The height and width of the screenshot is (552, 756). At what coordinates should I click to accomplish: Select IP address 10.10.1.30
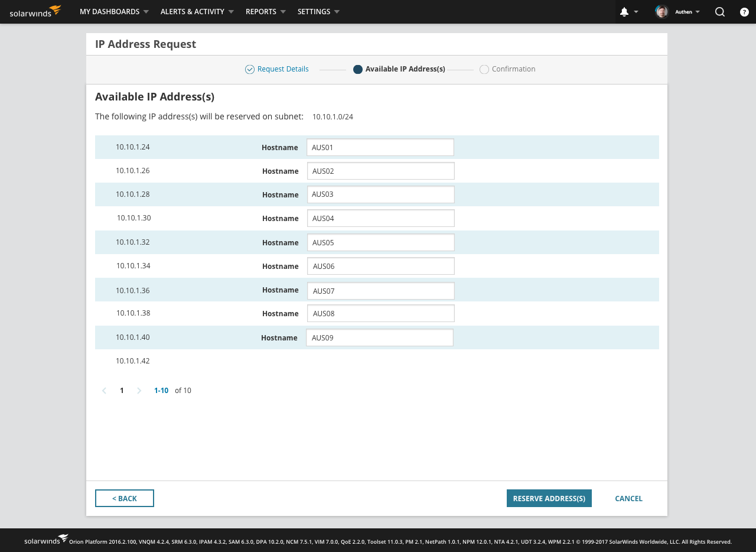pos(134,218)
